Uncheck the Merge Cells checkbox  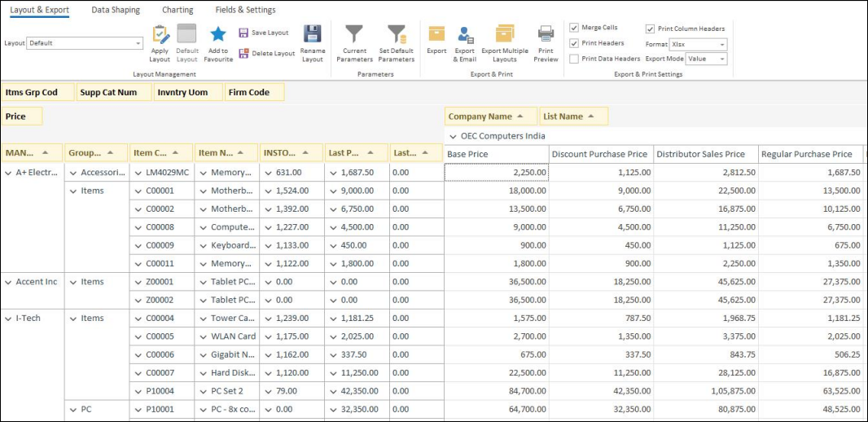[x=574, y=28]
